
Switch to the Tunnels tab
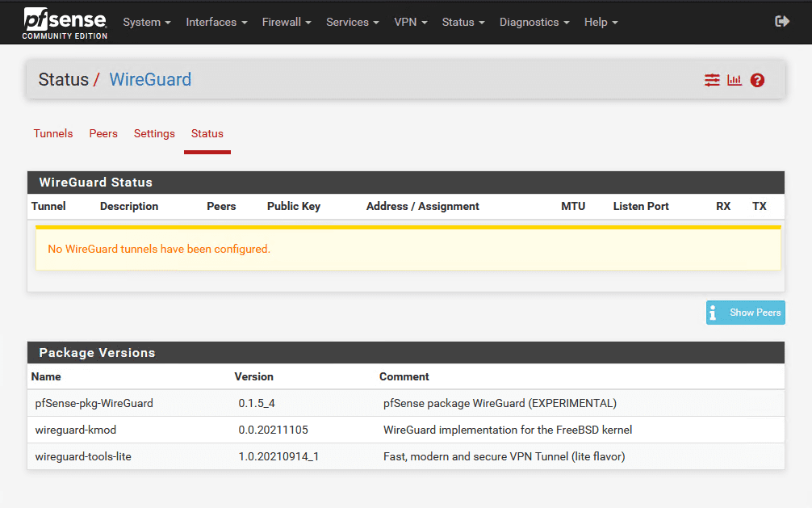coord(53,134)
